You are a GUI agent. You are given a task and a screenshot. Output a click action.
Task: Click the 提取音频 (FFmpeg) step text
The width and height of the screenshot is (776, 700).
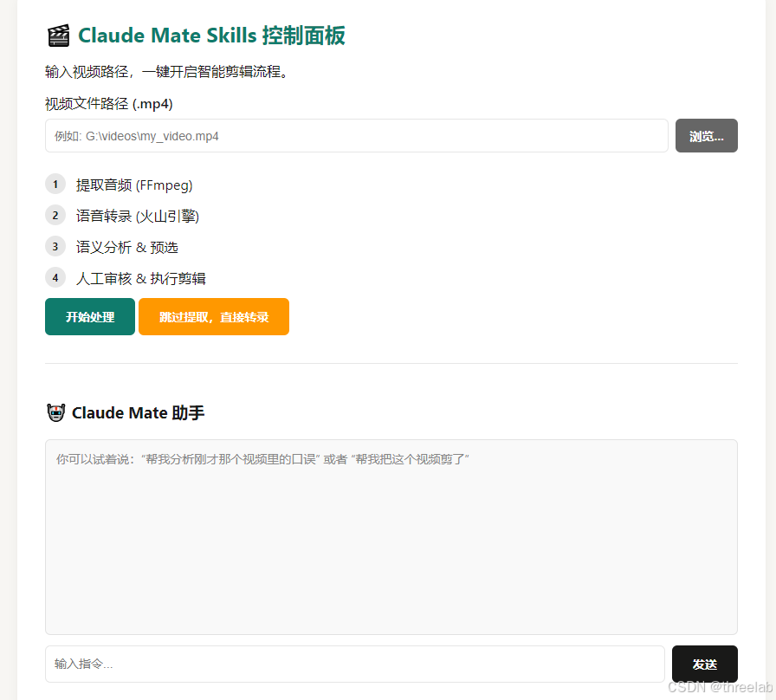coord(134,185)
